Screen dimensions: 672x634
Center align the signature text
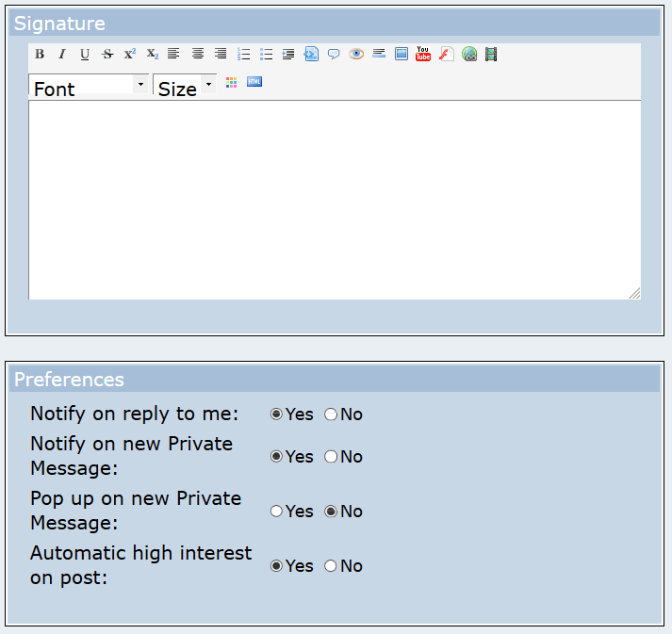tap(198, 54)
